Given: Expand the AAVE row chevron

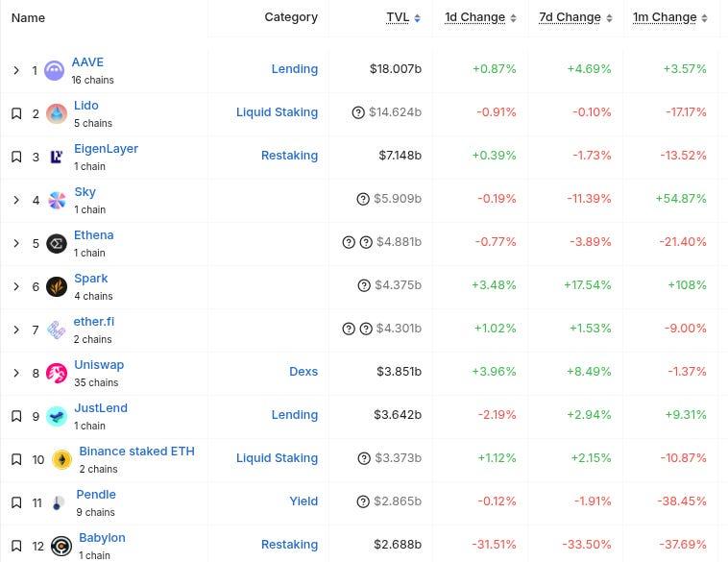Looking at the screenshot, I should point(16,70).
